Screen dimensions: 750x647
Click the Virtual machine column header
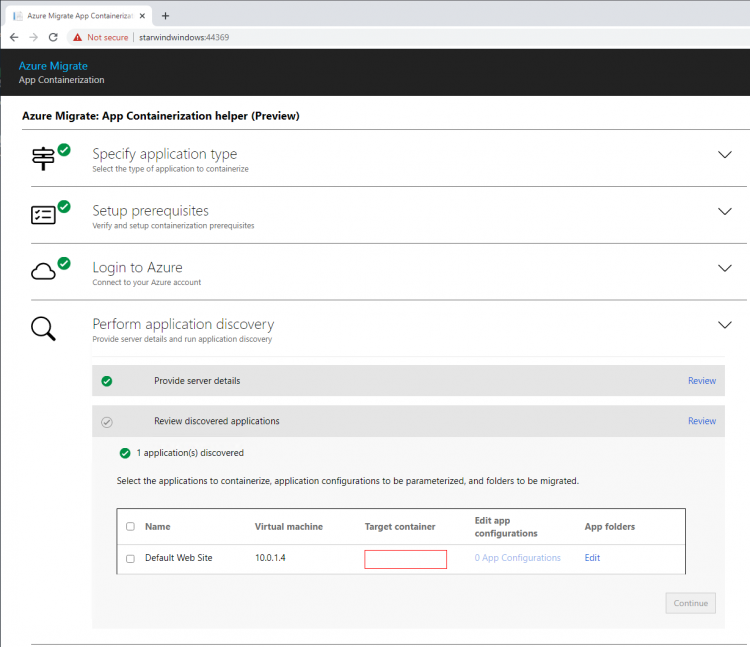pyautogui.click(x=288, y=526)
